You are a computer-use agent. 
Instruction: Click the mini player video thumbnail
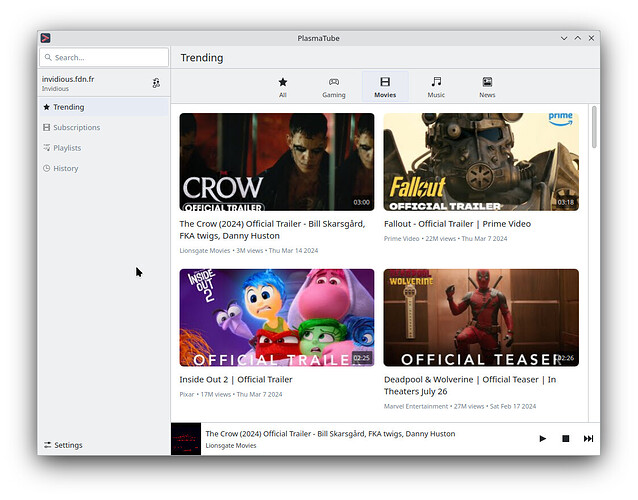[186, 439]
